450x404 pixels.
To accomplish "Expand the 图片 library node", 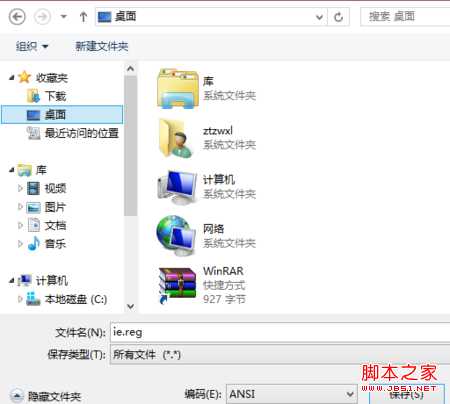I will 20,207.
